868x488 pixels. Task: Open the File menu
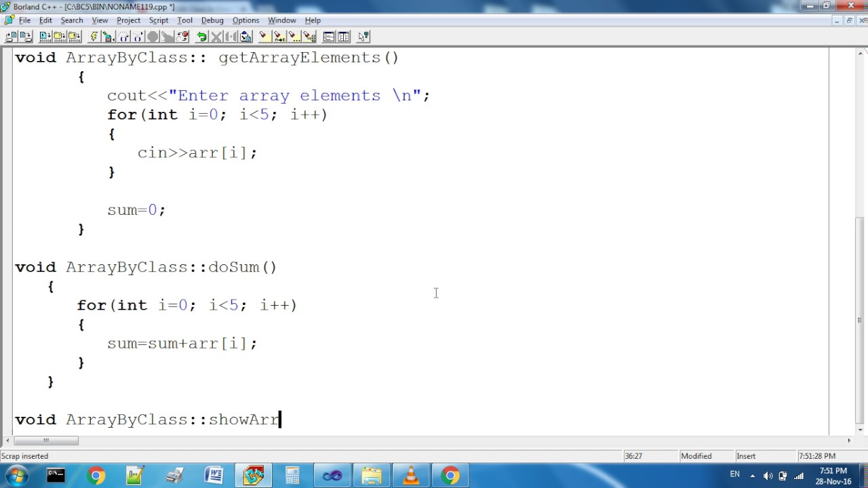pos(24,20)
